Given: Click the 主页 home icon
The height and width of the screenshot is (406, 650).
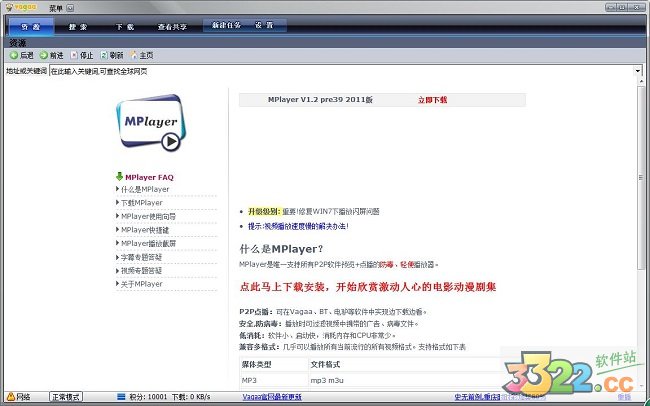Looking at the screenshot, I should pyautogui.click(x=134, y=55).
